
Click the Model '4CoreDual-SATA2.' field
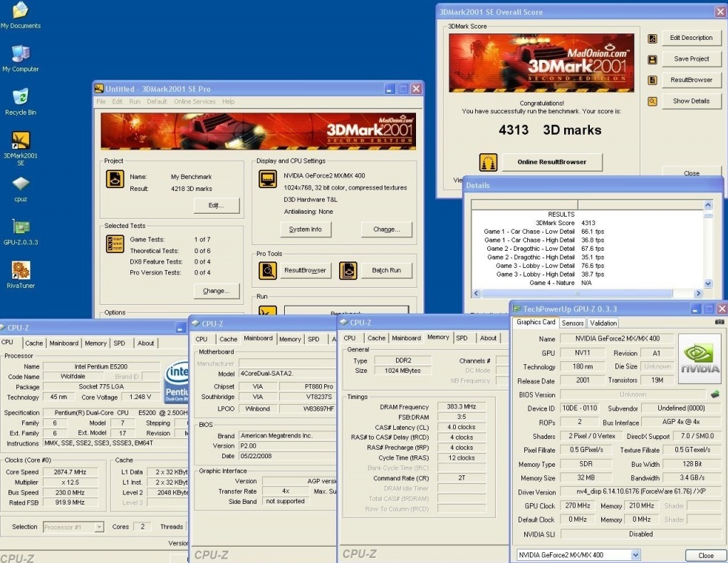[x=287, y=373]
